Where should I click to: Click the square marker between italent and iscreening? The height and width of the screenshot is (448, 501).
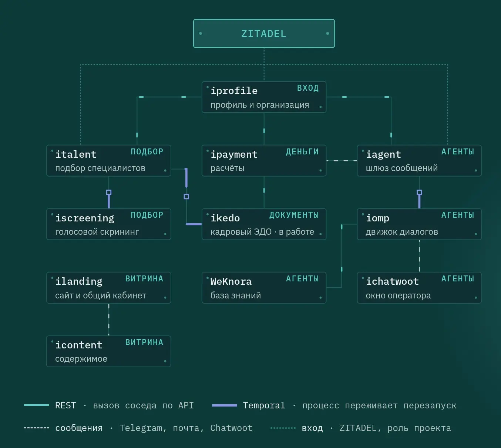(x=109, y=193)
